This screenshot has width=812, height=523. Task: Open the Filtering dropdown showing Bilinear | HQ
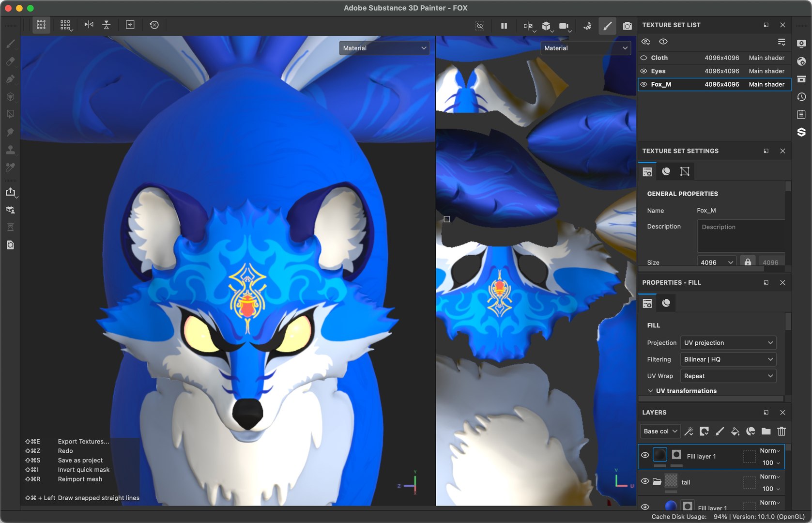pos(728,359)
